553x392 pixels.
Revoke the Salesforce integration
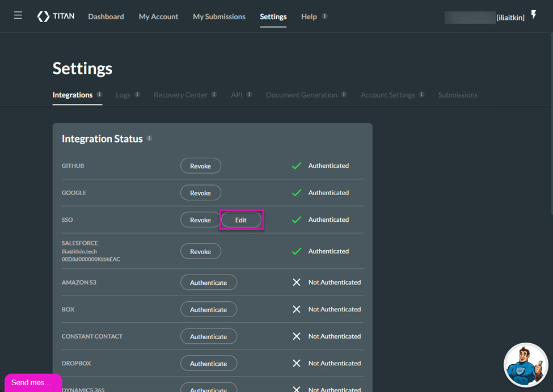pyautogui.click(x=201, y=251)
